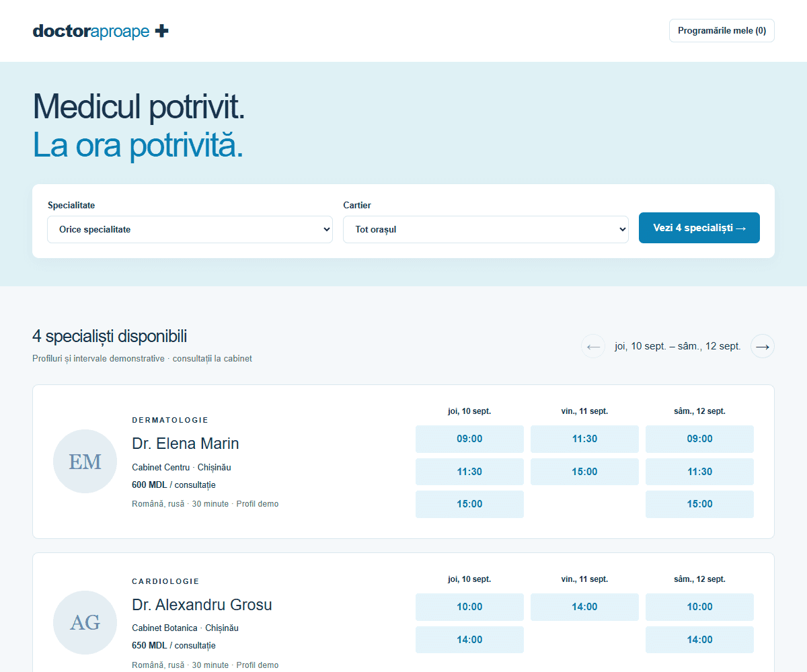Click Elena Marin's languages and duration line
This screenshot has width=807, height=672.
[205, 504]
